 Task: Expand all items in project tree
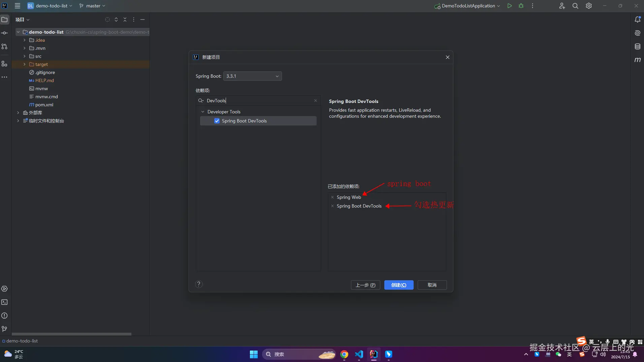point(116,20)
